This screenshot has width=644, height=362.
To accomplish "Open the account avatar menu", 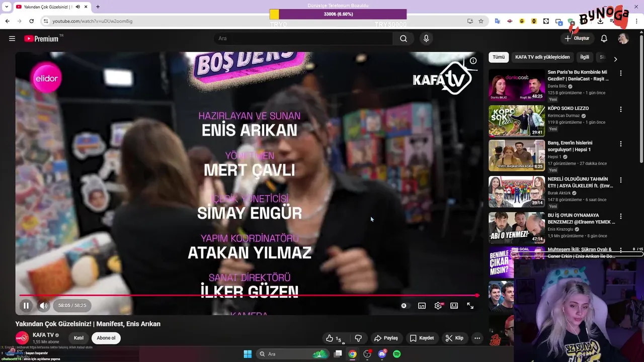I will click(623, 39).
